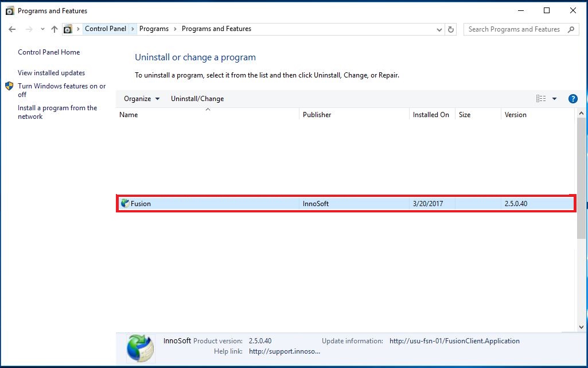Open View installed updates link
This screenshot has height=368, width=588.
[51, 73]
